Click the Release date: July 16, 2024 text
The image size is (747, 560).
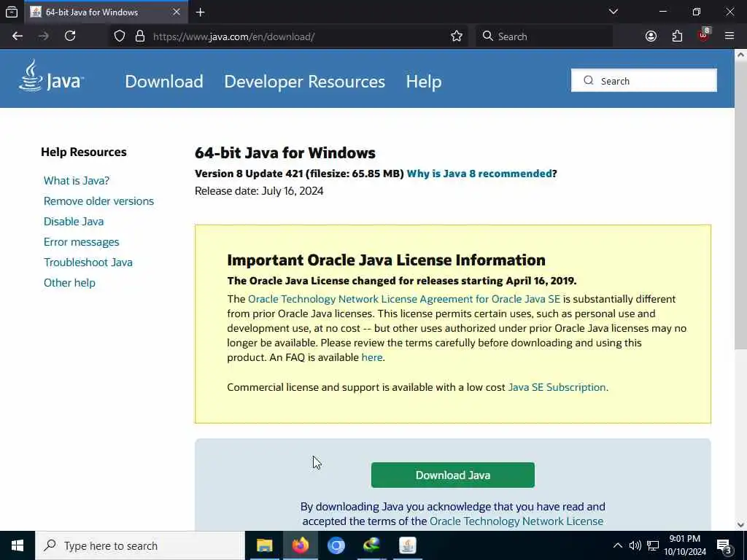(259, 191)
